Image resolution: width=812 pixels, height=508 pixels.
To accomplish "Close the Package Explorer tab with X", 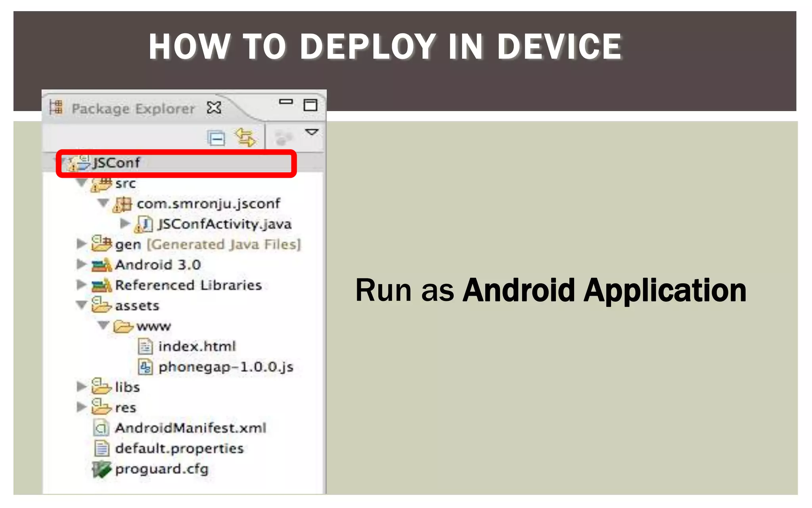I will pyautogui.click(x=214, y=108).
